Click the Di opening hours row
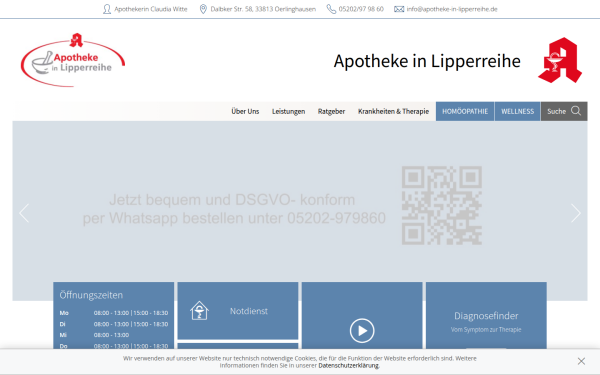The image size is (600, 375). pyautogui.click(x=114, y=324)
